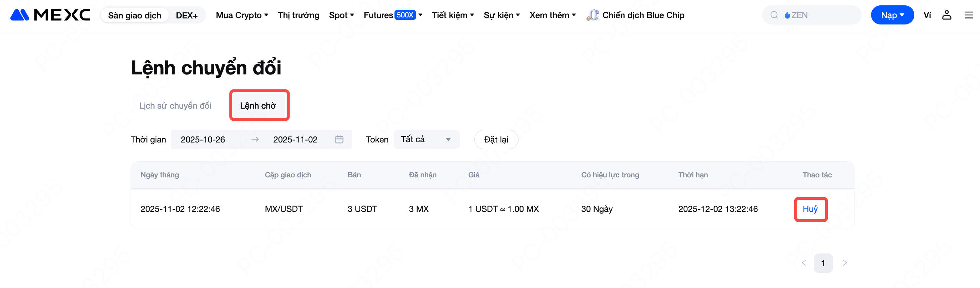Expand the Token Tất cả dropdown
Screen dimensions: 980x288
click(426, 139)
